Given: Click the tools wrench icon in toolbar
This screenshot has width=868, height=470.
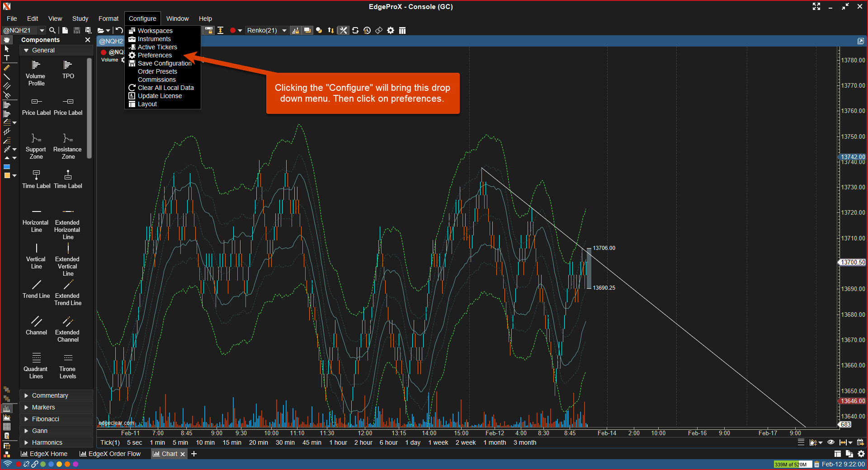Looking at the screenshot, I should pos(344,30).
